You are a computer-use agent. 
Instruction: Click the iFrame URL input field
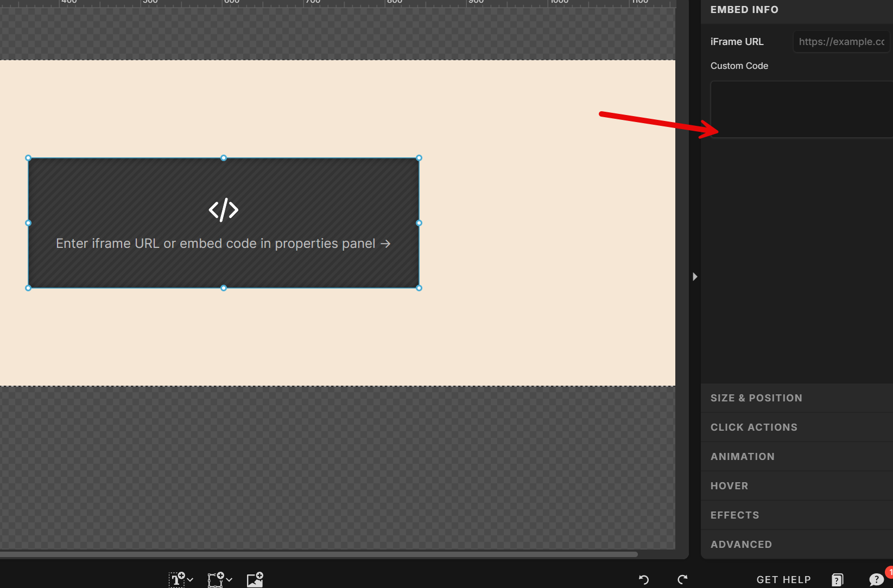(841, 41)
